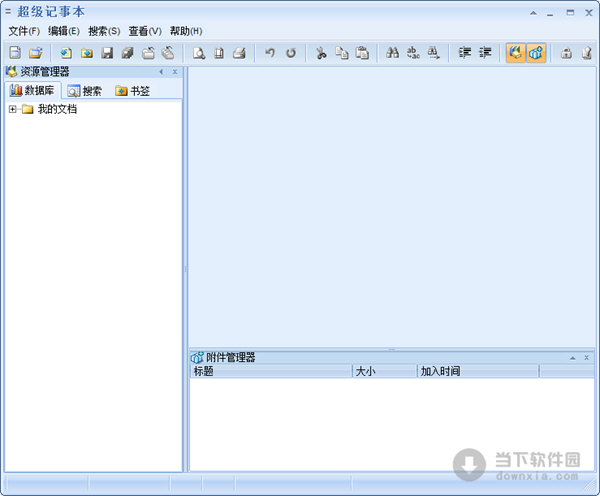Click the Open file toolbar icon
This screenshot has width=600, height=496.
pyautogui.click(x=36, y=52)
